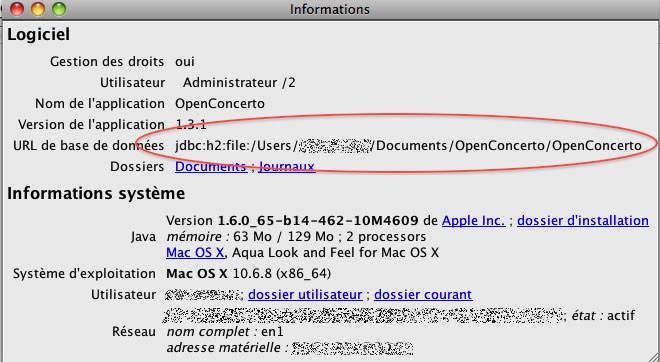Open the dossier courant link

(x=423, y=295)
